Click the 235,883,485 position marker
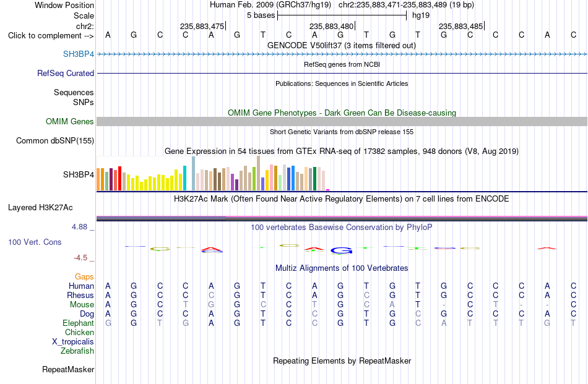The width and height of the screenshot is (588, 384). 462,26
